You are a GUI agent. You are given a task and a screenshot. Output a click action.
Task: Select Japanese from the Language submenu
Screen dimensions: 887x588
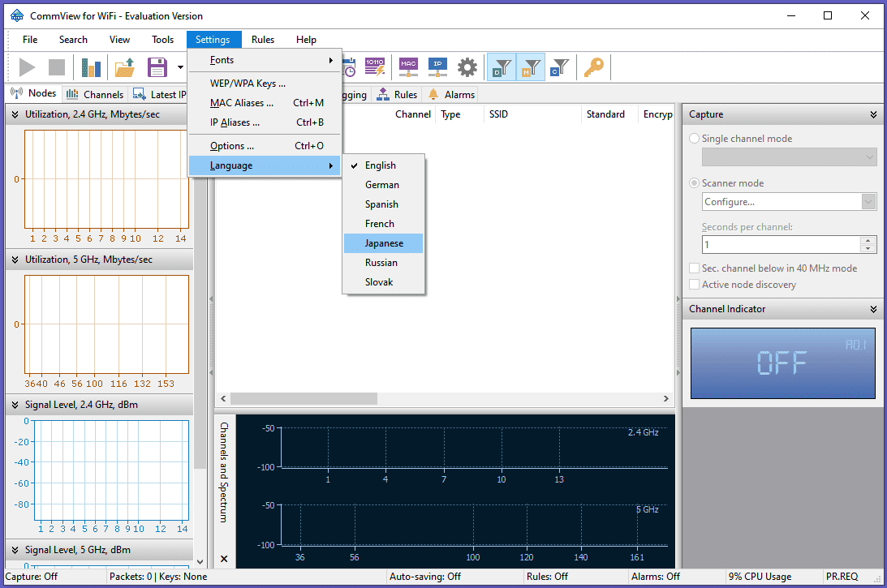[x=384, y=243]
